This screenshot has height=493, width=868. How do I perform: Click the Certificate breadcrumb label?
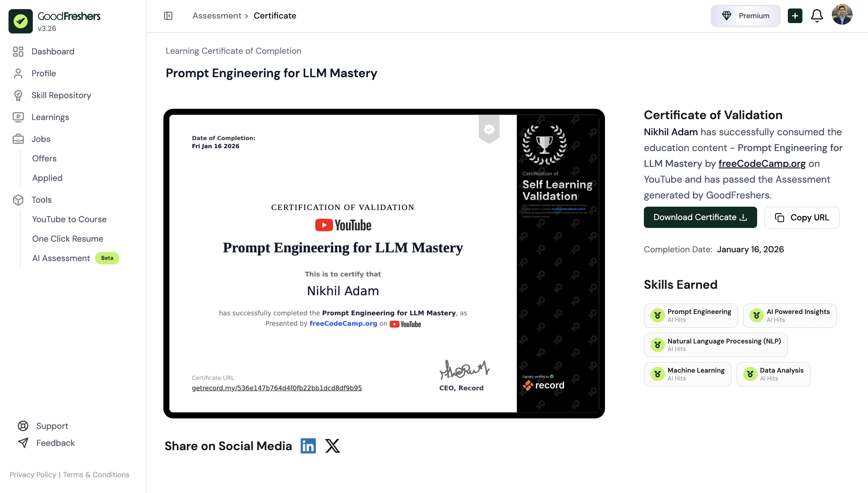coord(275,16)
